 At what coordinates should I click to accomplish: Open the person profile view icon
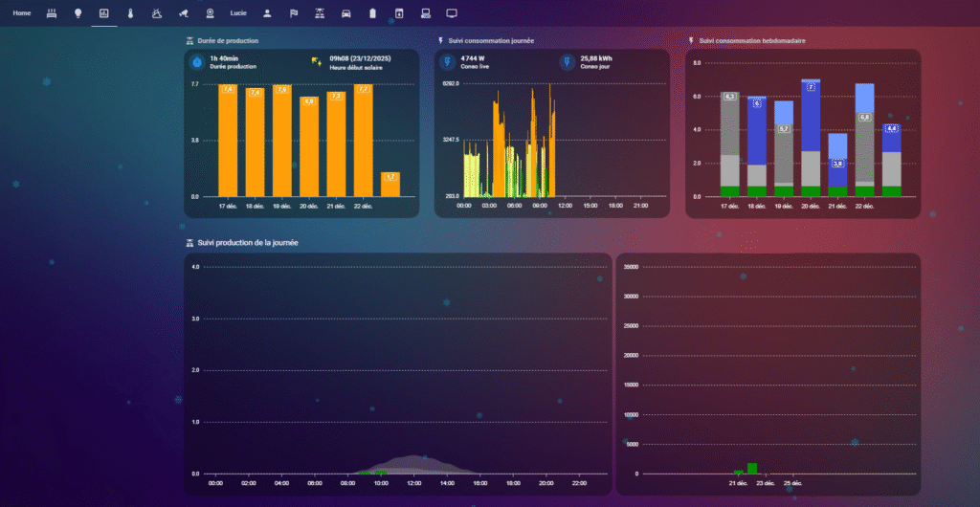point(267,13)
